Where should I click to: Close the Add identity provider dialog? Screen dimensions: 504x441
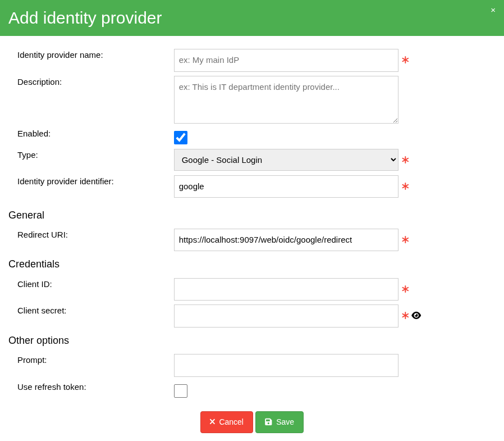point(493,10)
